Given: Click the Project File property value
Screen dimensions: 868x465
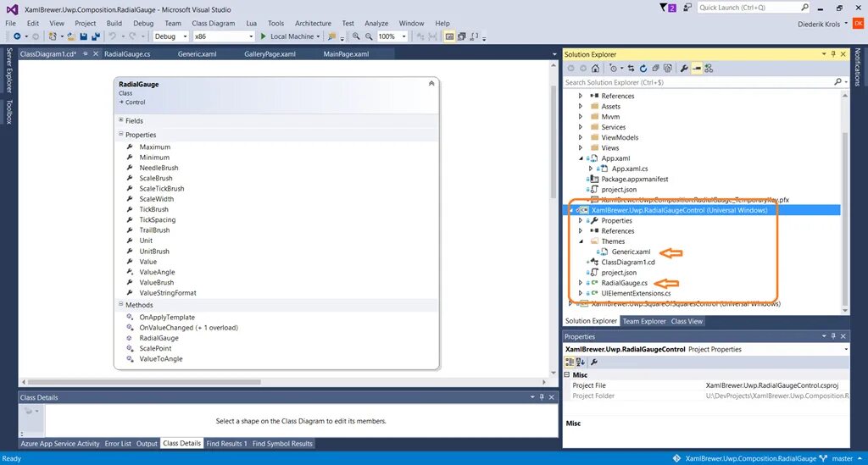Looking at the screenshot, I should [771, 385].
